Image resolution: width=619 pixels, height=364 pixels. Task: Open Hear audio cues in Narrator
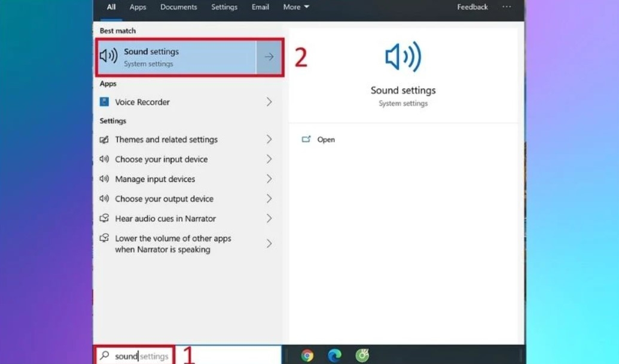(188, 219)
